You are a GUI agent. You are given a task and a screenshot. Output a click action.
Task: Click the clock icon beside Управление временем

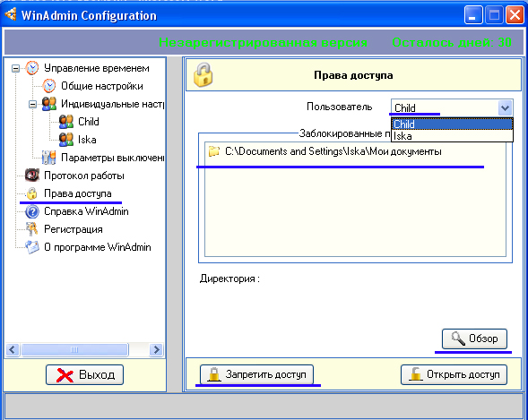(32, 68)
